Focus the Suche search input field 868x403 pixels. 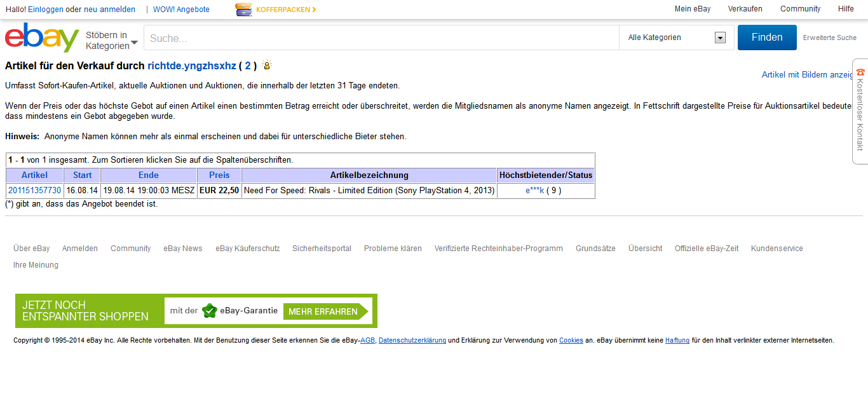click(x=381, y=38)
